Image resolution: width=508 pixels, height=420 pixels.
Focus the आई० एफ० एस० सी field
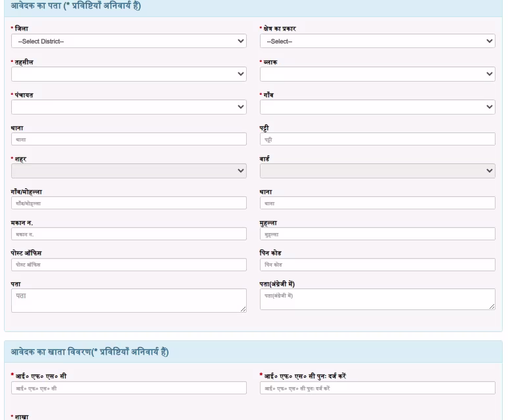(x=128, y=388)
